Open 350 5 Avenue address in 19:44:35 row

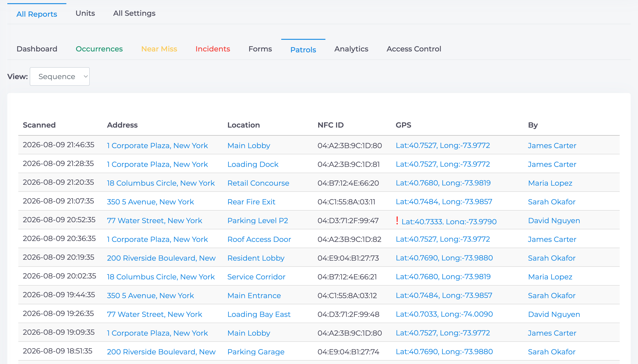click(150, 295)
